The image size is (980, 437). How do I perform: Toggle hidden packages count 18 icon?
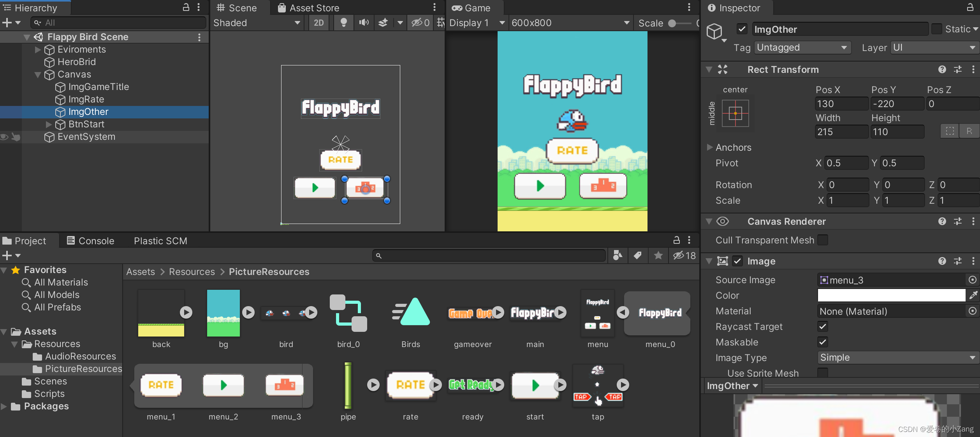coord(684,255)
